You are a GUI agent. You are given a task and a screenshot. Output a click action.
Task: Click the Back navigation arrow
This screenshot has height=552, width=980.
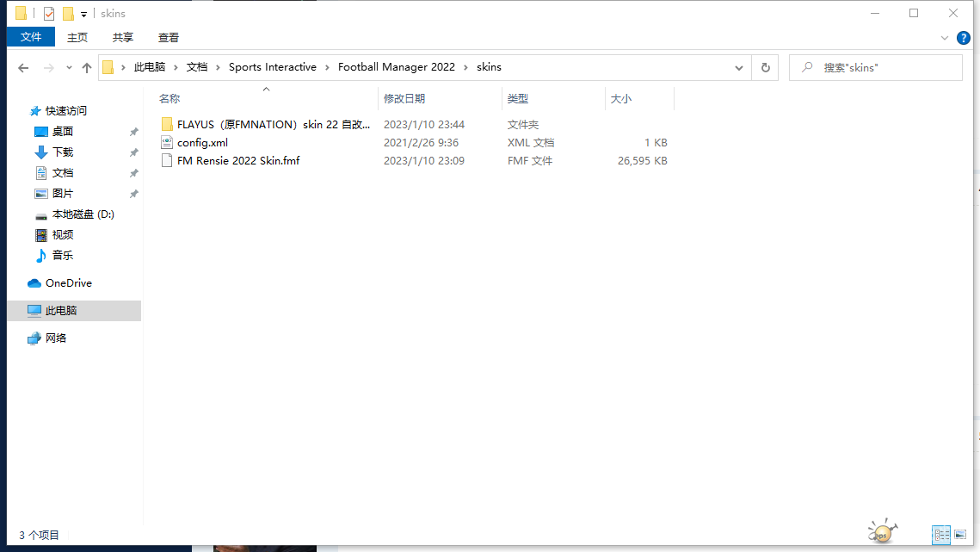[23, 67]
